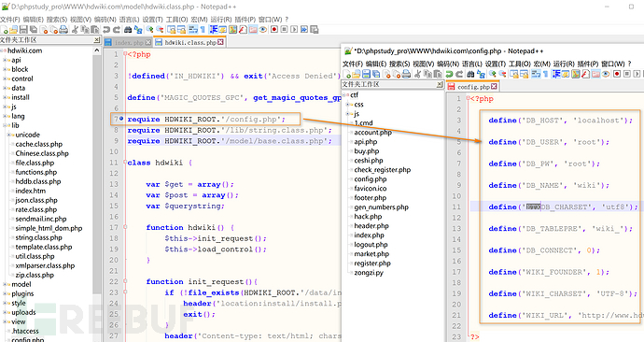Click Cut scissors icon in hdwiki.class.php window

pos(75,30)
